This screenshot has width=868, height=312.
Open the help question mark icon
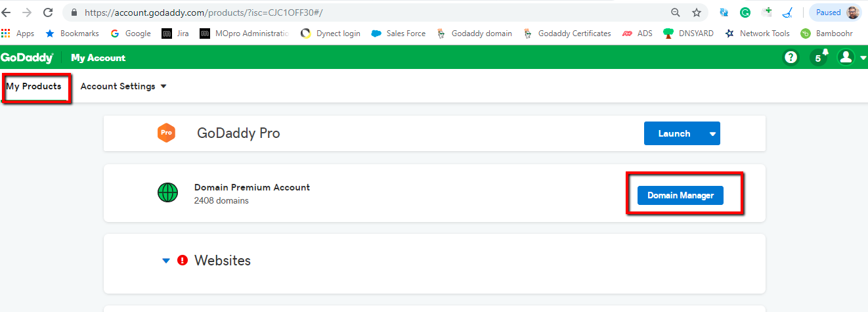click(791, 58)
